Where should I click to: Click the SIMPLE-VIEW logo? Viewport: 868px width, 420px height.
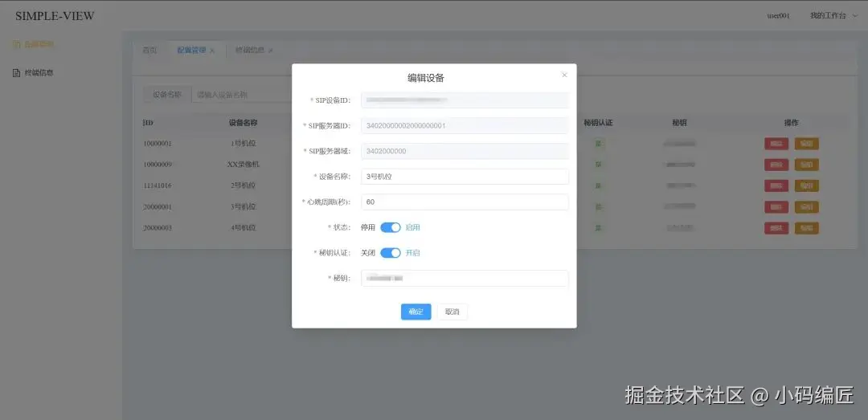55,16
